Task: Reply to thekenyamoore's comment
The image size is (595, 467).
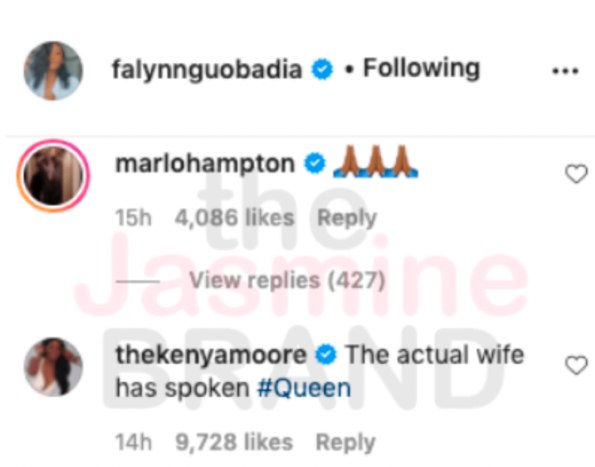Action: pyautogui.click(x=345, y=442)
